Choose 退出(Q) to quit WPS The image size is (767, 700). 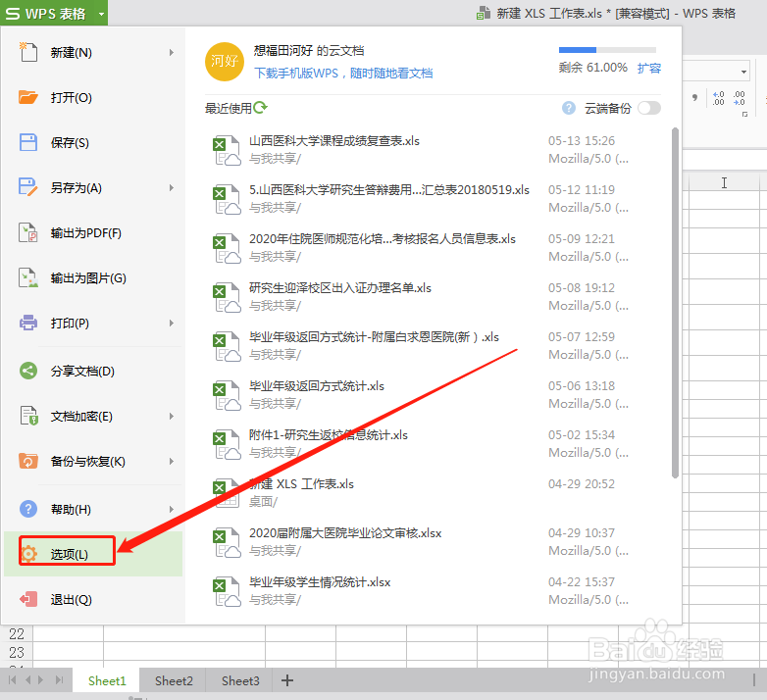click(x=93, y=599)
